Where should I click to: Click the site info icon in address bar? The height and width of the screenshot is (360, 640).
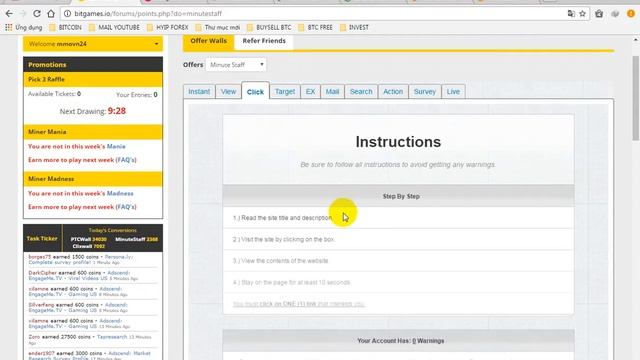pos(67,13)
